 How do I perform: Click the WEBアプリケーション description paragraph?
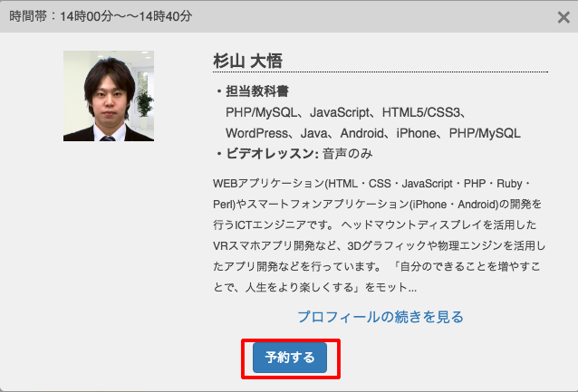tap(379, 235)
